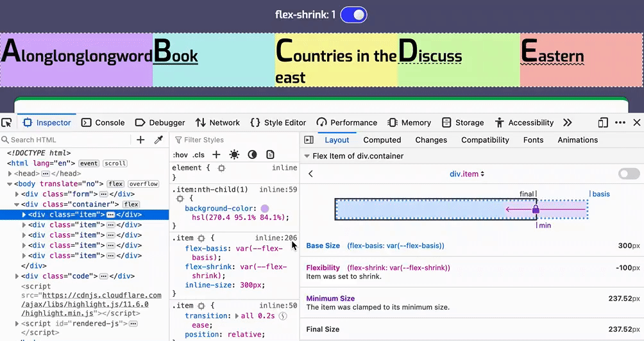The height and width of the screenshot is (341, 644).
Task: Open Responsive Design Mode
Action: click(602, 122)
